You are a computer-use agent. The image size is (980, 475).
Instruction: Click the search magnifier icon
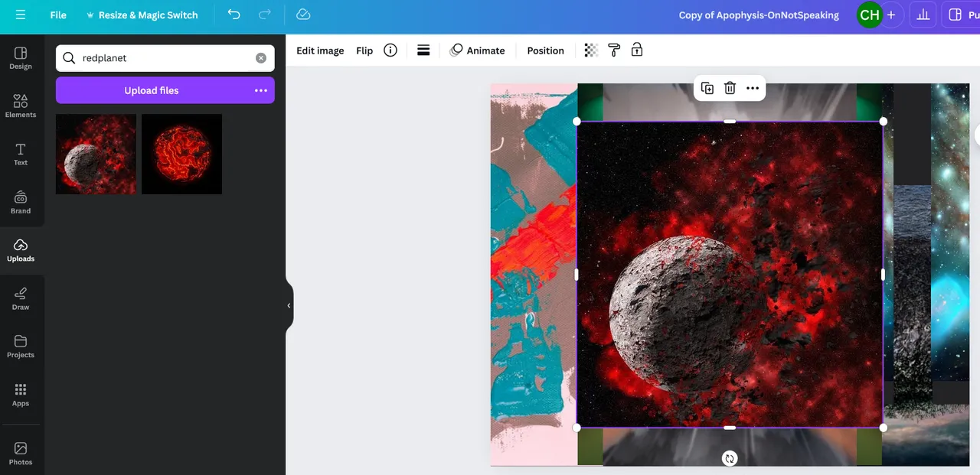pos(69,58)
